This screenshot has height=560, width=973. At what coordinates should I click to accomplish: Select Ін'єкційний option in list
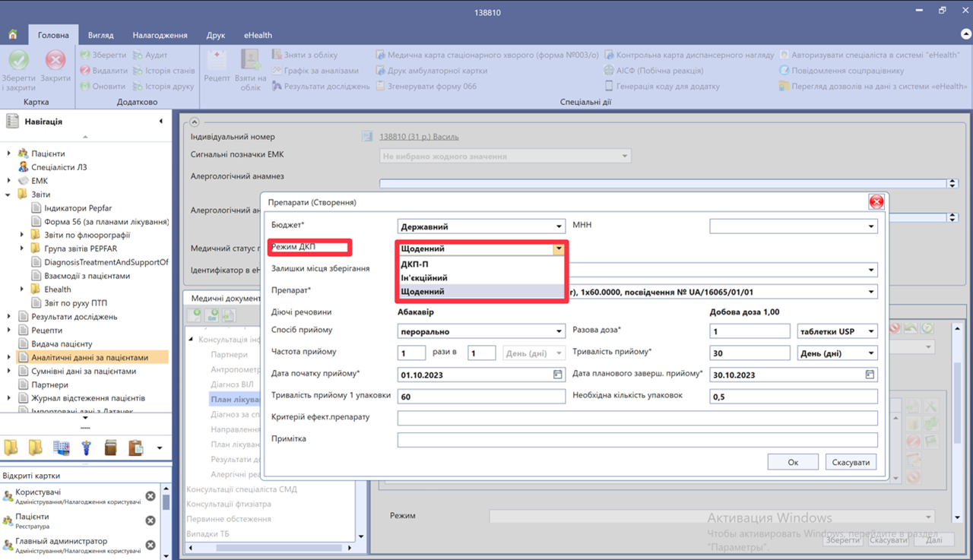click(x=481, y=277)
